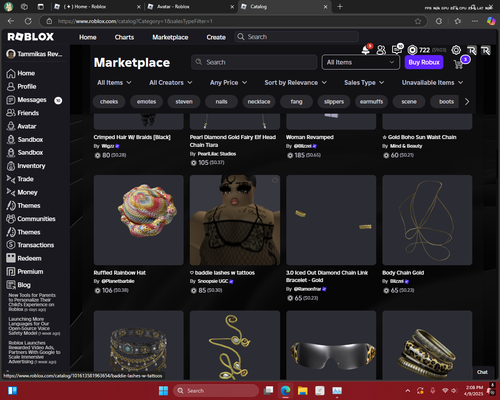Click the Robux balance icon showing 722
The image size is (500, 400).
pos(412,50)
